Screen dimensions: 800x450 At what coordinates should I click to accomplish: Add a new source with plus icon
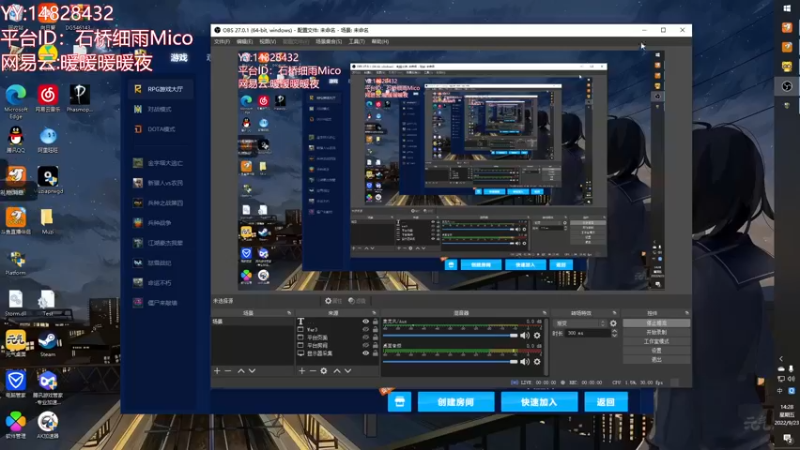point(302,371)
